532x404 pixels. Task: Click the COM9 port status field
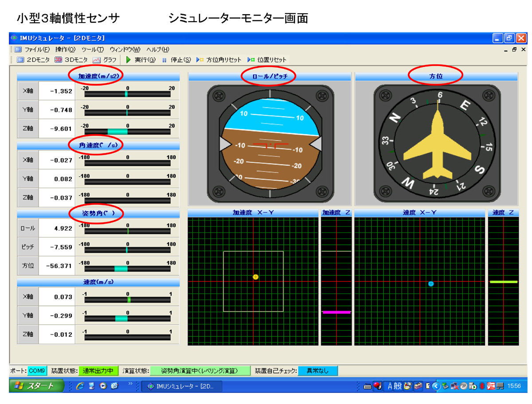[x=37, y=371]
